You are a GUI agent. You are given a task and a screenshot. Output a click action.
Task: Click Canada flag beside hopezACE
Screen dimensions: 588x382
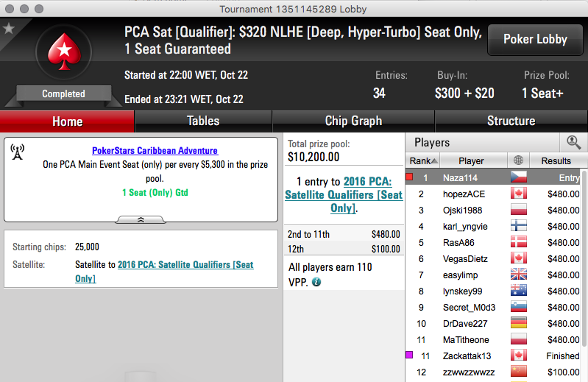(519, 194)
